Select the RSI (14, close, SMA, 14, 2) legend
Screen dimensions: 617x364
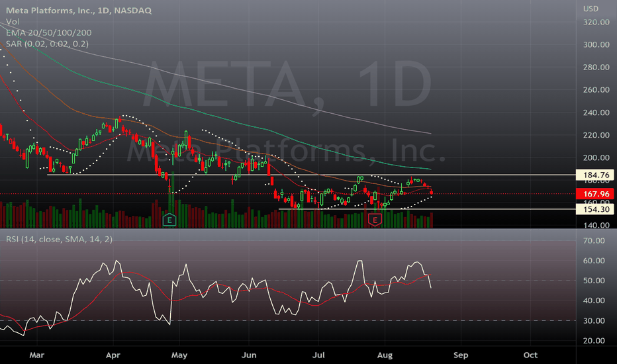[59, 240]
